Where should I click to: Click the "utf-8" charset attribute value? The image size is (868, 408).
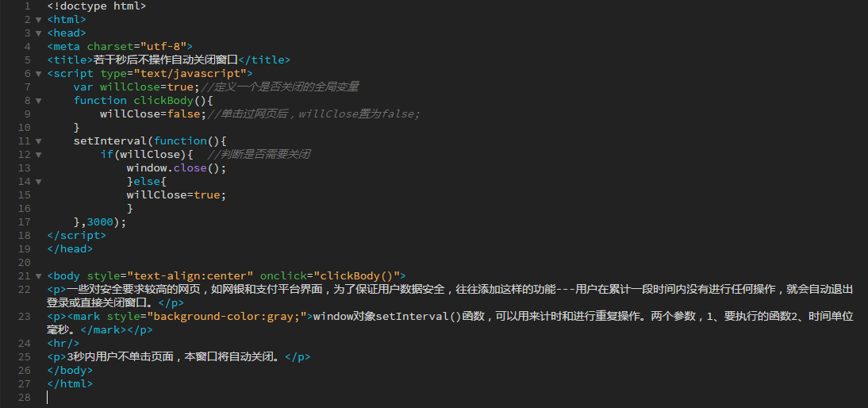(165, 47)
